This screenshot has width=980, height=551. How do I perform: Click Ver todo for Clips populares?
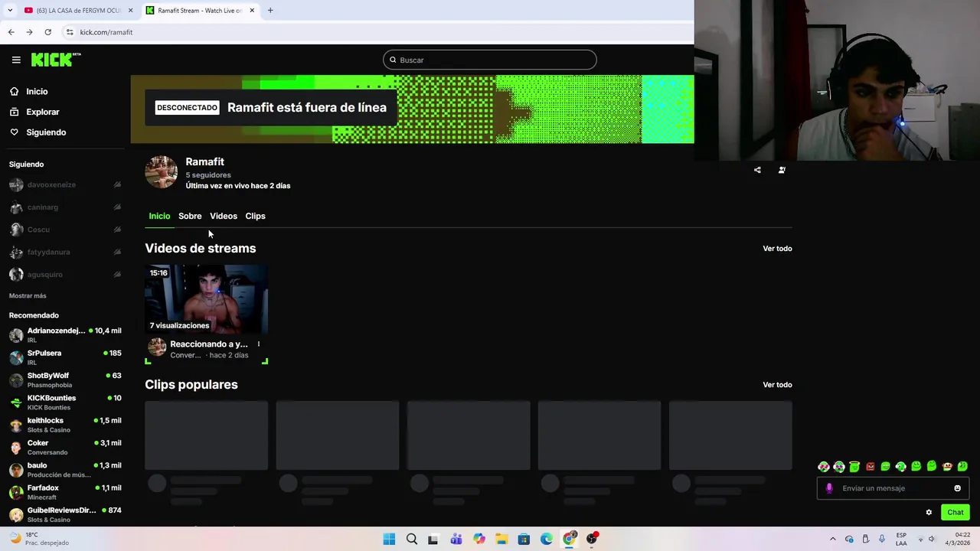click(777, 385)
